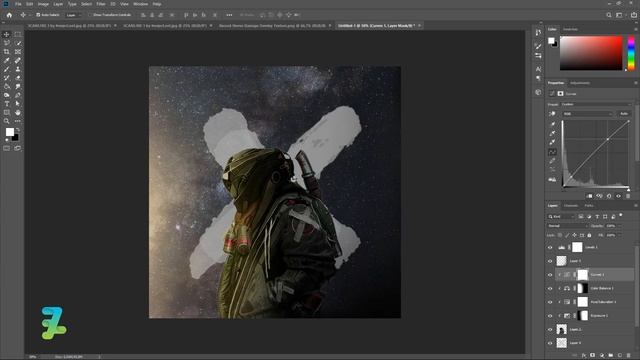Delete layer using Layers trash icon

[x=629, y=356]
